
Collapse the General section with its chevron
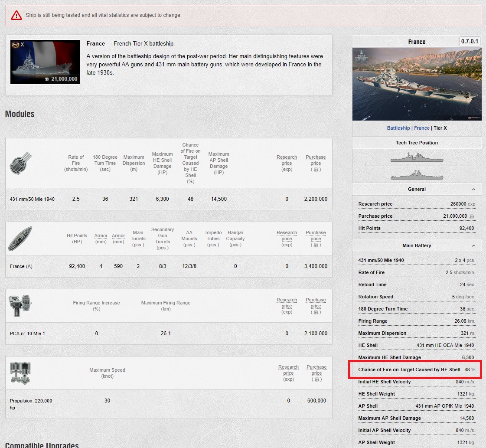click(x=473, y=190)
